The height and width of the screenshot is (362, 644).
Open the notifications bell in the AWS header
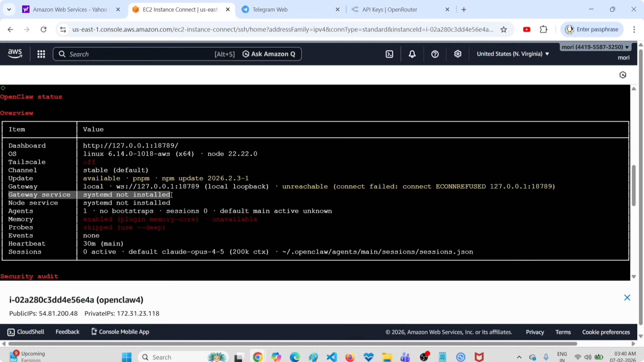click(x=412, y=54)
